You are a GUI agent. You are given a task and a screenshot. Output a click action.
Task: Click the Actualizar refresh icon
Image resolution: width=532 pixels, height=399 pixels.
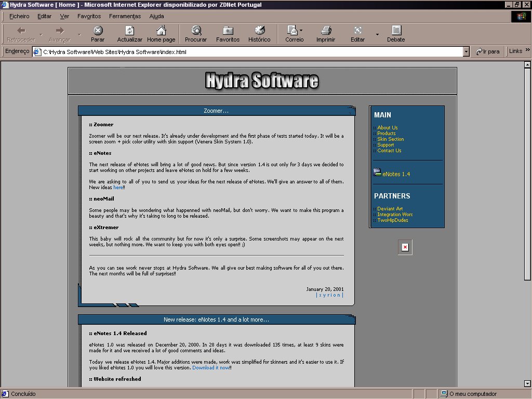(x=129, y=32)
